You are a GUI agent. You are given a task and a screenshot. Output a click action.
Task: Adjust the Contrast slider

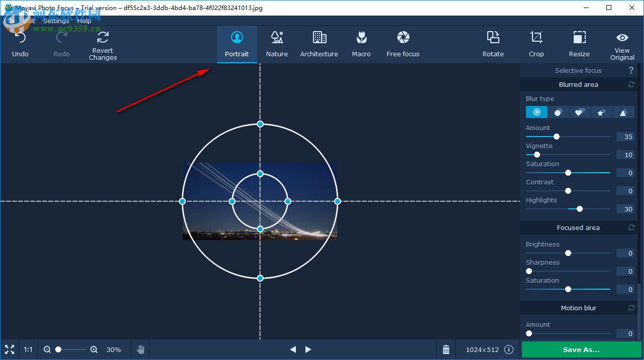pos(568,191)
